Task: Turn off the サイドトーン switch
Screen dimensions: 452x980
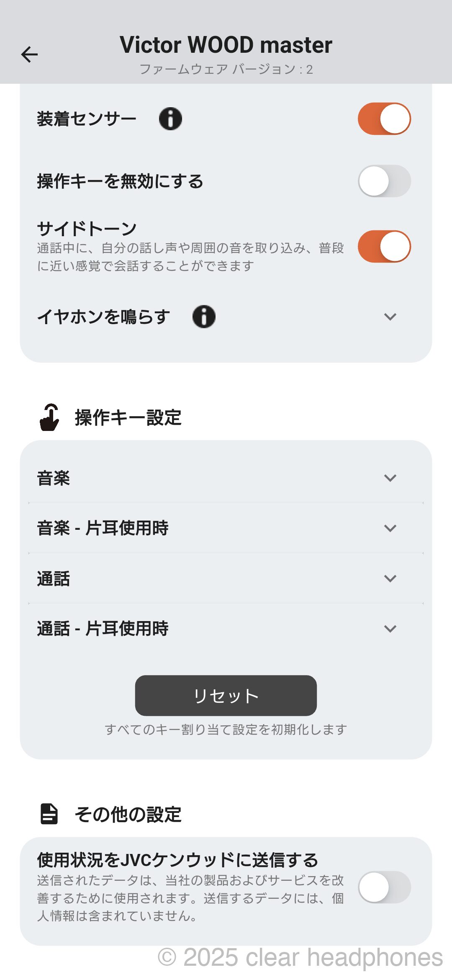Action: [x=384, y=246]
